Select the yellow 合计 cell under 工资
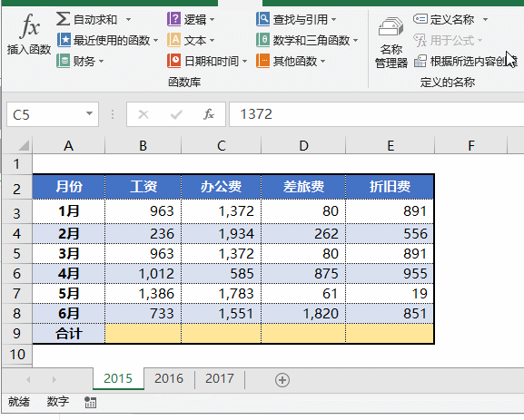Viewport: 524px width, 420px height. pyautogui.click(x=143, y=333)
